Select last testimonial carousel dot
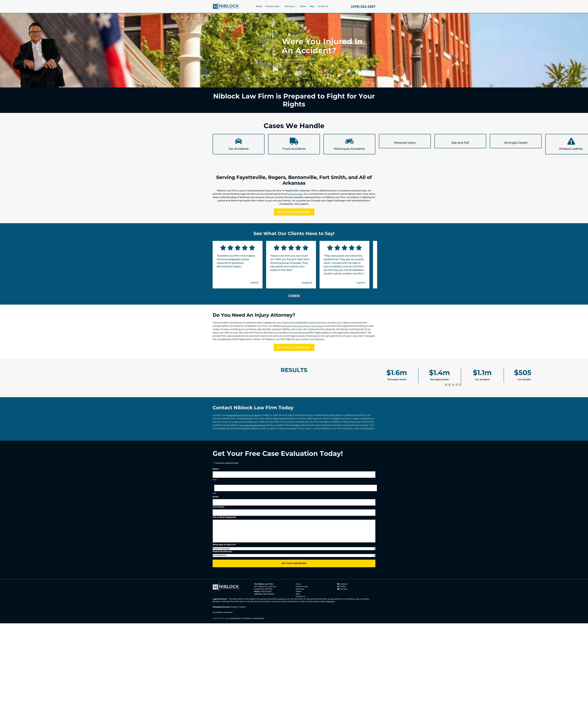 click(298, 296)
